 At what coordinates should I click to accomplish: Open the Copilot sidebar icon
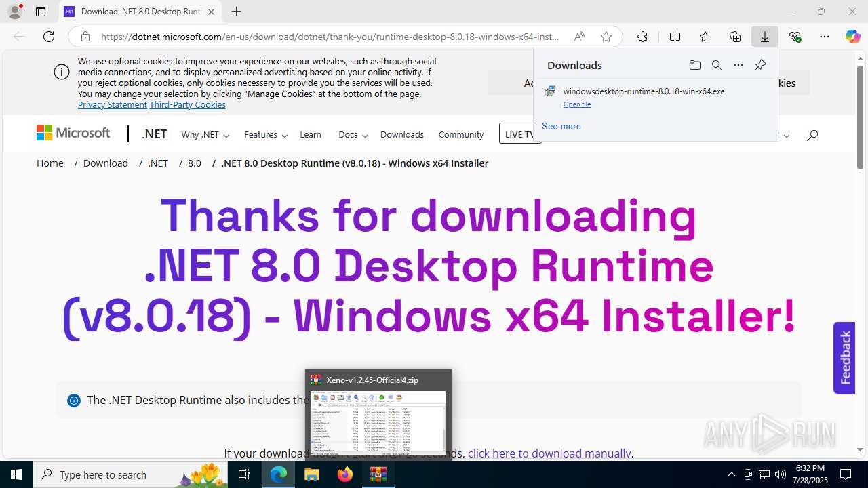pyautogui.click(x=852, y=37)
